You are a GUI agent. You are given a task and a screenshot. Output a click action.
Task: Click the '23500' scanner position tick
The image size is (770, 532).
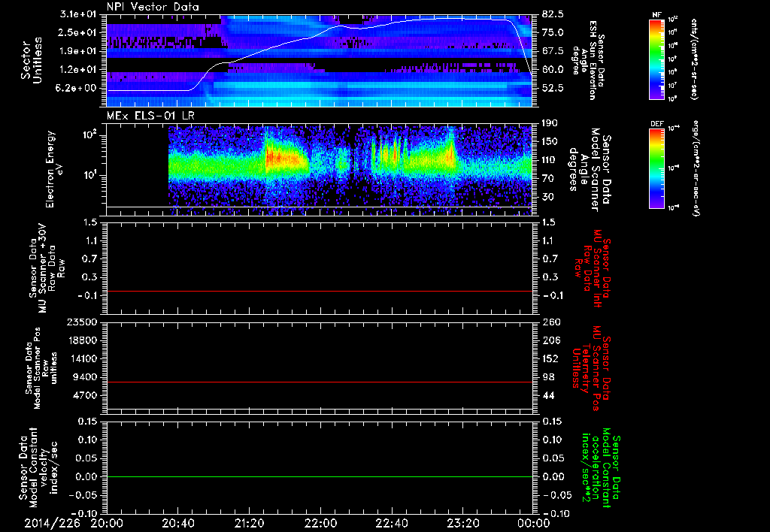(x=81, y=322)
